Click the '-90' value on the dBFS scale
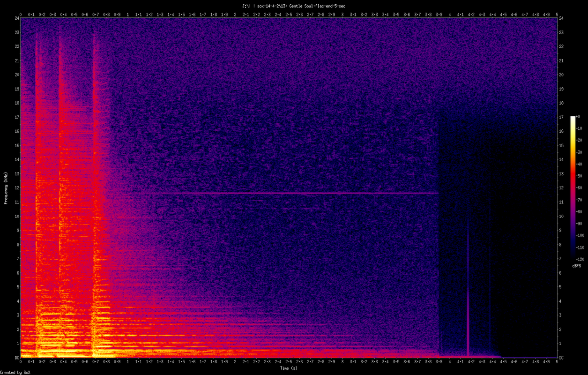The width and height of the screenshot is (588, 375). (579, 223)
